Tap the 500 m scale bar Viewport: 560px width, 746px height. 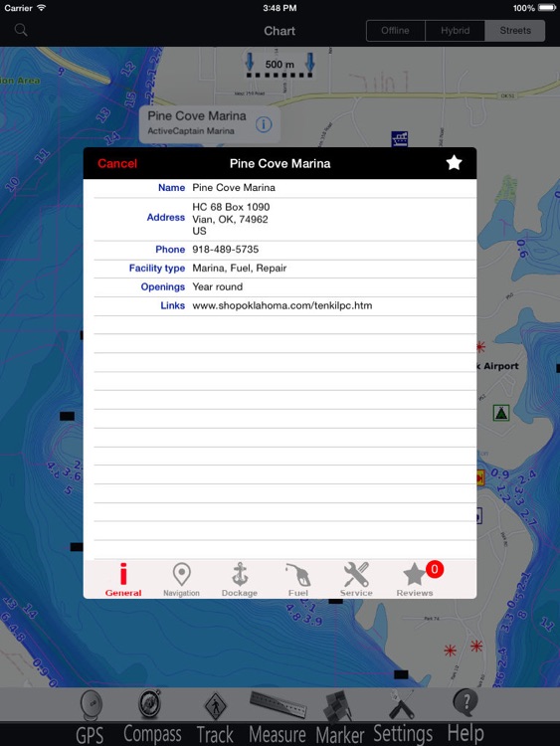[x=280, y=66]
